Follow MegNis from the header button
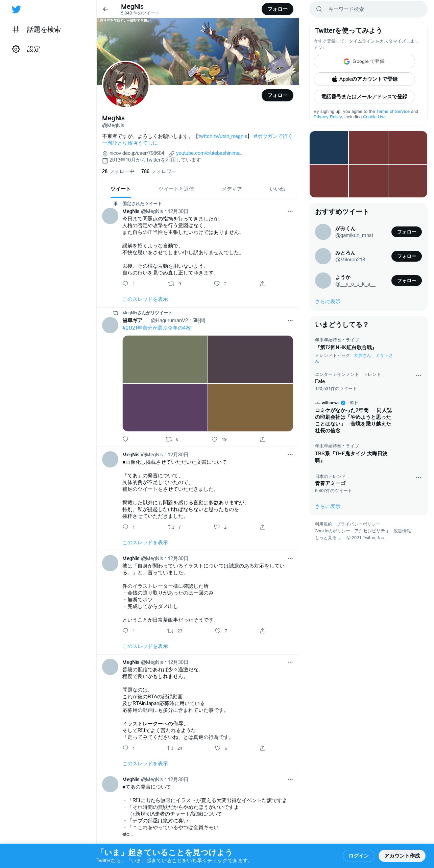 tap(278, 9)
